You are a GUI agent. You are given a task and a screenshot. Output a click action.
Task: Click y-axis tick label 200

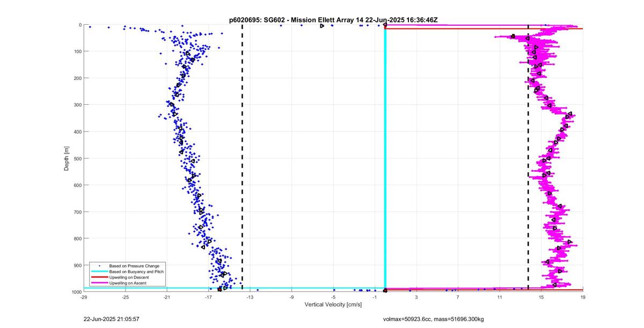tap(77, 78)
